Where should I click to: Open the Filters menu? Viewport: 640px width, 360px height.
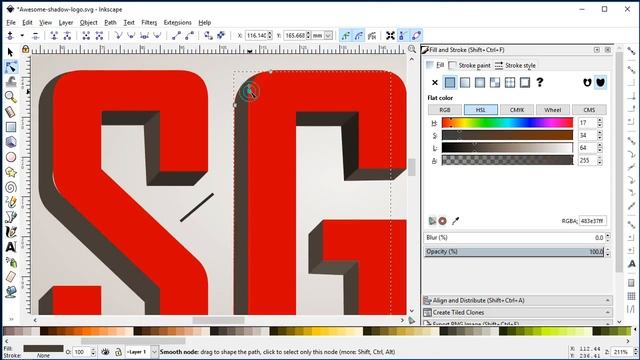tap(149, 22)
